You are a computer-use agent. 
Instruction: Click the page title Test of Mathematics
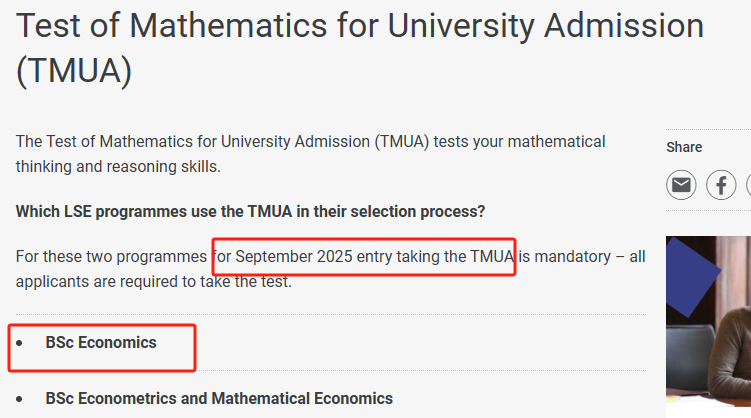[x=360, y=26]
